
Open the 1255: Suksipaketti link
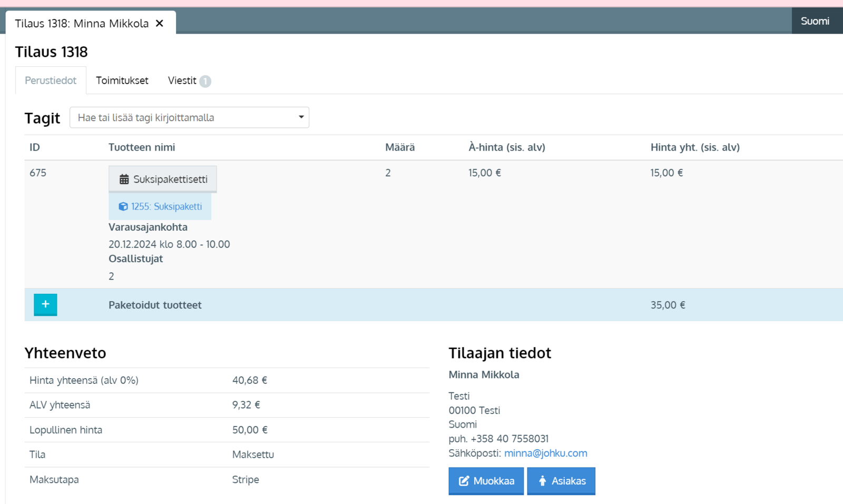[166, 206]
